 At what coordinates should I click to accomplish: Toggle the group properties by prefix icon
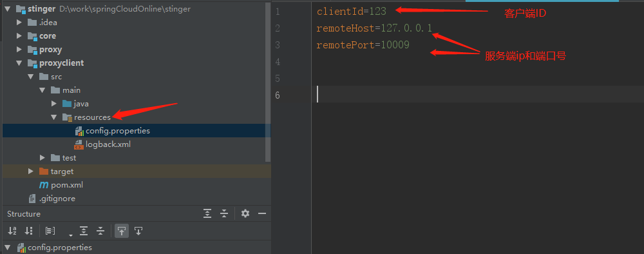point(50,231)
